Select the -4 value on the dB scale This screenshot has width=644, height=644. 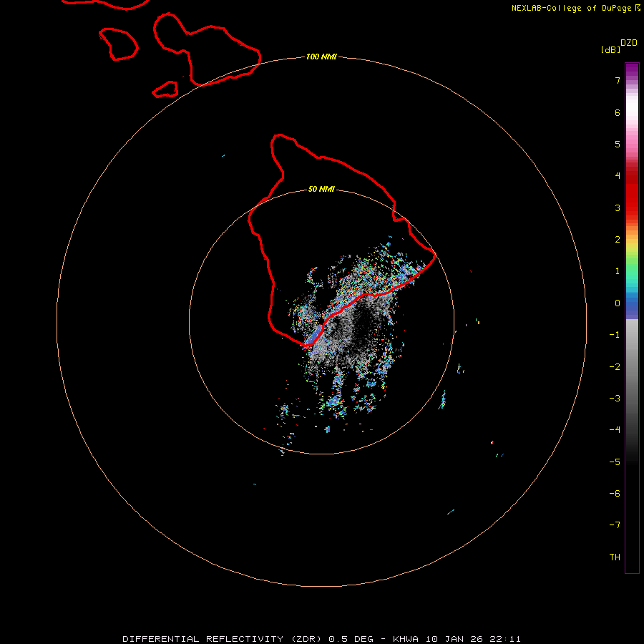click(615, 430)
